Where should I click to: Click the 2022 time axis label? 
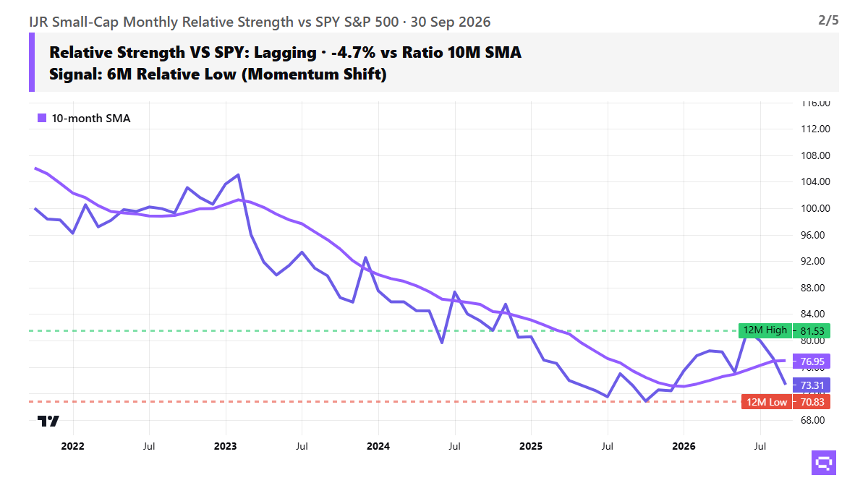click(x=72, y=446)
